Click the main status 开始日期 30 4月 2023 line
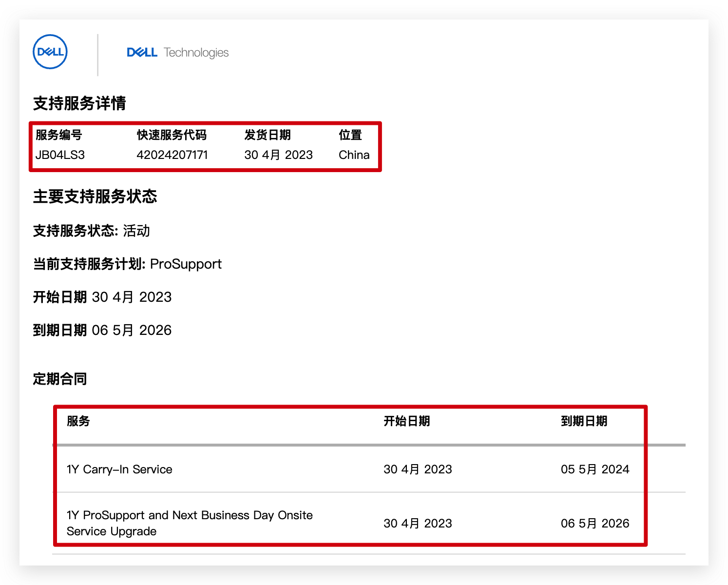Viewport: 728px width, 585px height. tap(102, 297)
